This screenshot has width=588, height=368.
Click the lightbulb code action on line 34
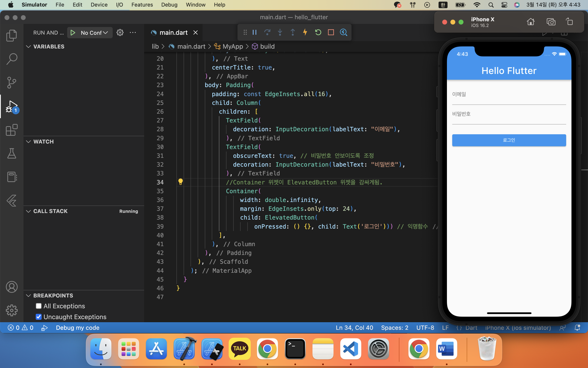coord(180,182)
